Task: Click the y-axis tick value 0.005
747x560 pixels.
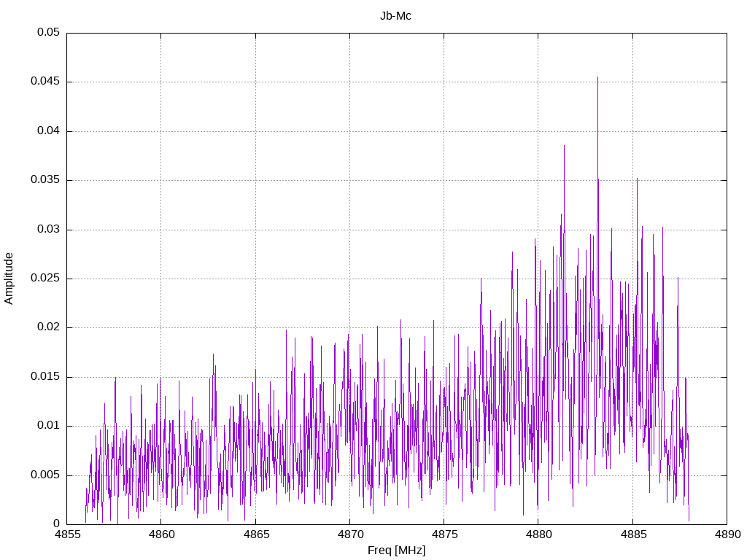Action: click(45, 475)
